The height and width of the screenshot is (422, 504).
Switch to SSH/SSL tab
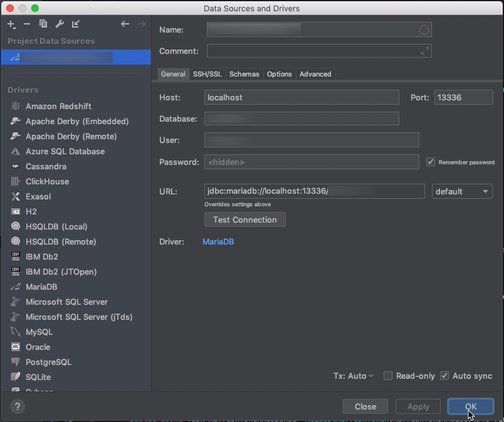[207, 74]
